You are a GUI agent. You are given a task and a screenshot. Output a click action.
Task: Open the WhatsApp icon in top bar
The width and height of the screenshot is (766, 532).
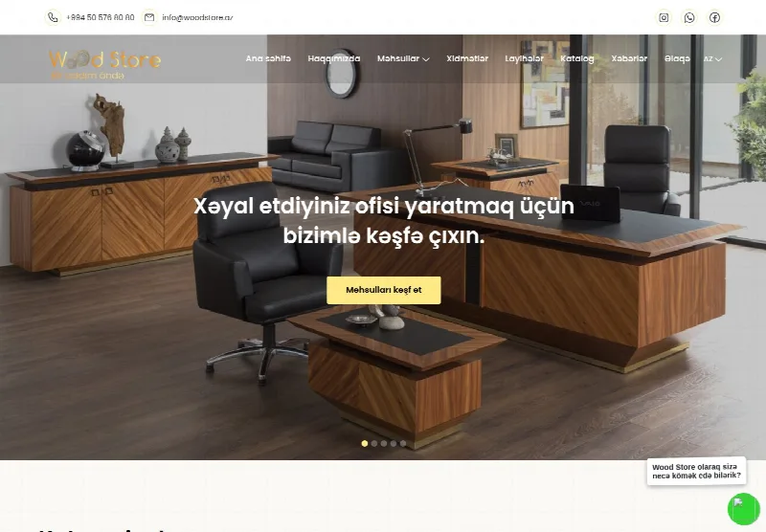click(688, 17)
